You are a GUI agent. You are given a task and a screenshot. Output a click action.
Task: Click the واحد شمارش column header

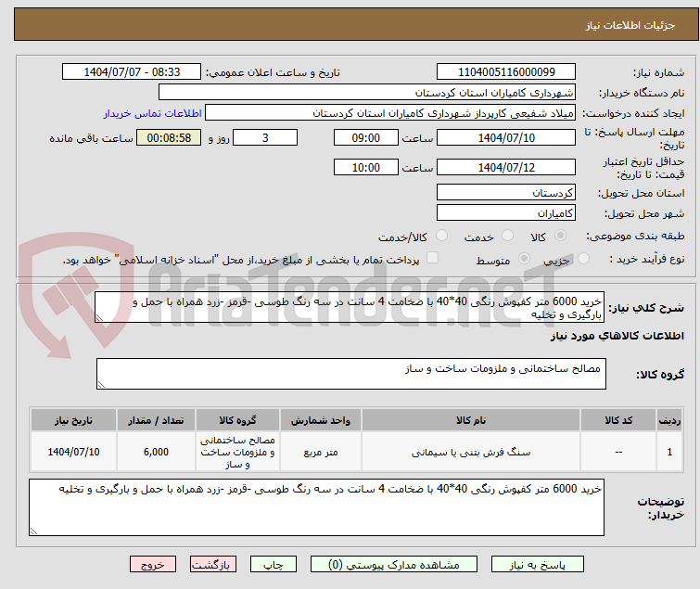[x=321, y=420]
